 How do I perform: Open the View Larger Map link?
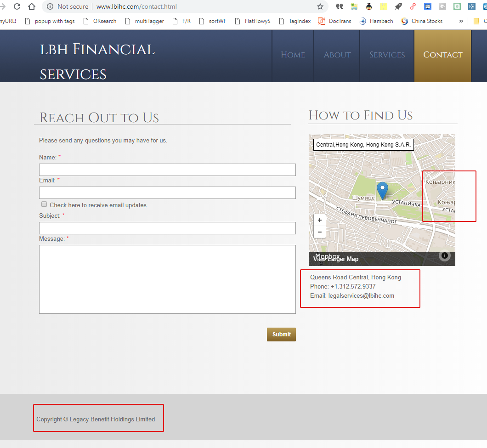336,259
